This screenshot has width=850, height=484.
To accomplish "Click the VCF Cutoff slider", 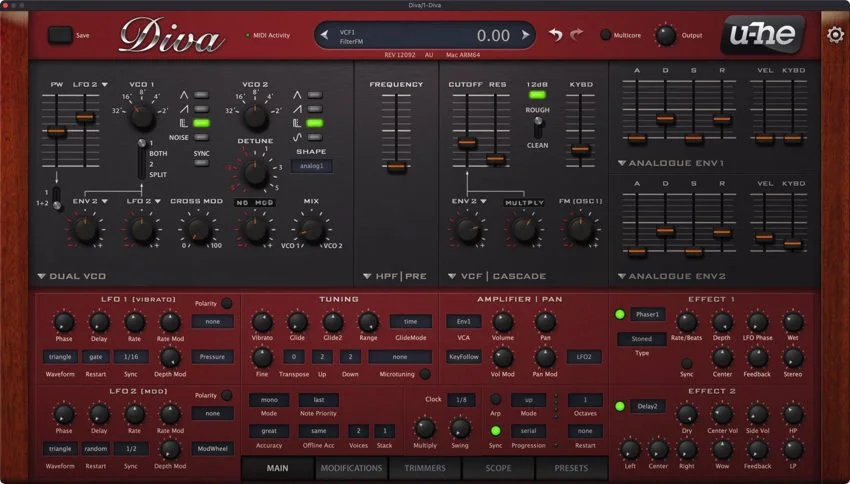I will pos(467,143).
